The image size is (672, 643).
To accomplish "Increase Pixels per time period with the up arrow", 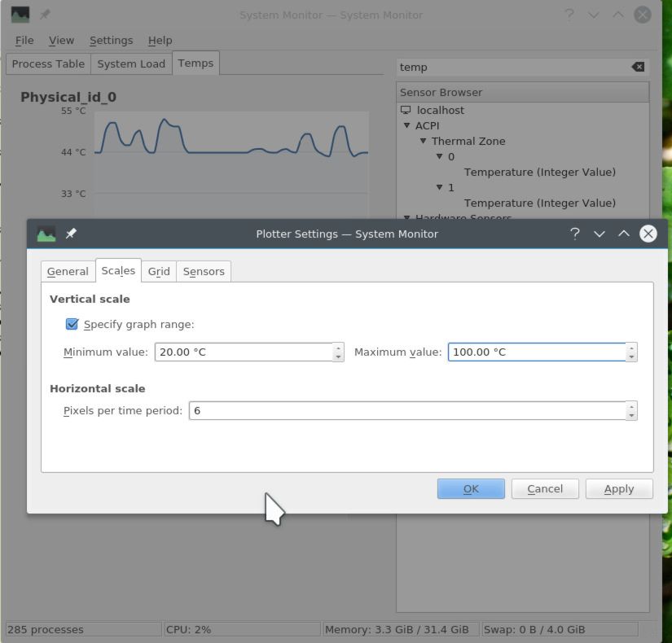I will tap(631, 406).
